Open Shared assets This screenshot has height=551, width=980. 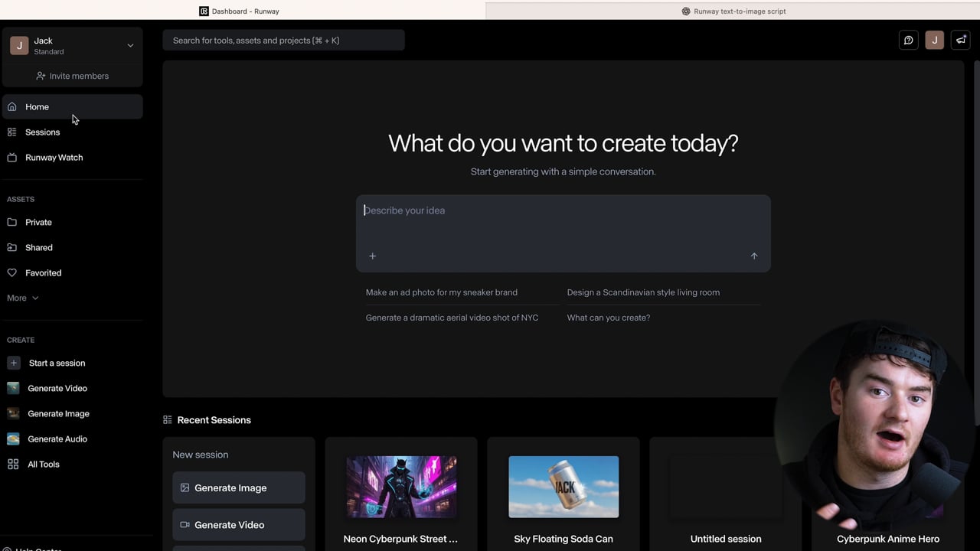(73, 247)
